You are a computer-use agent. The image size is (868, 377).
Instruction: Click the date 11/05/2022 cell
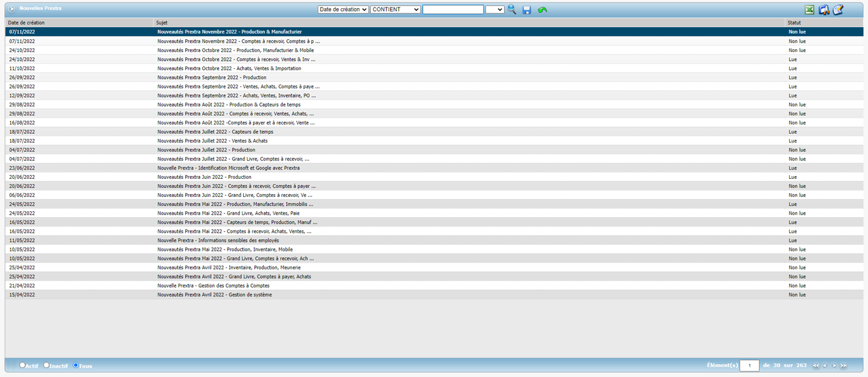coord(22,240)
